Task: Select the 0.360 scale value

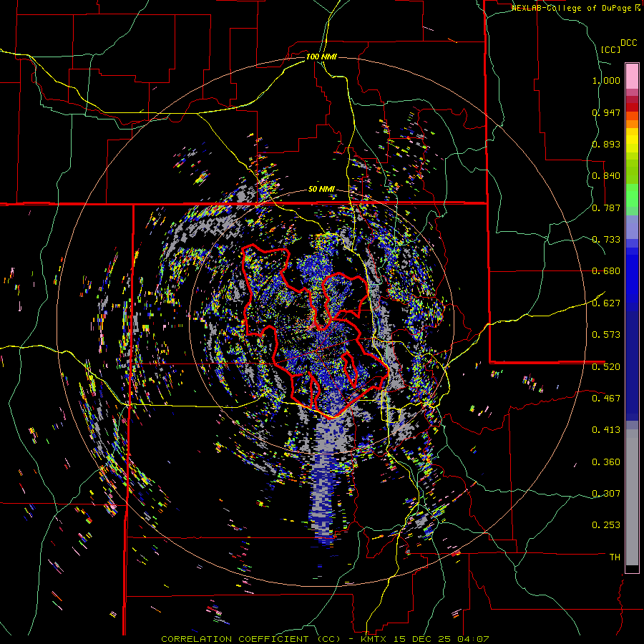Action: (x=606, y=462)
